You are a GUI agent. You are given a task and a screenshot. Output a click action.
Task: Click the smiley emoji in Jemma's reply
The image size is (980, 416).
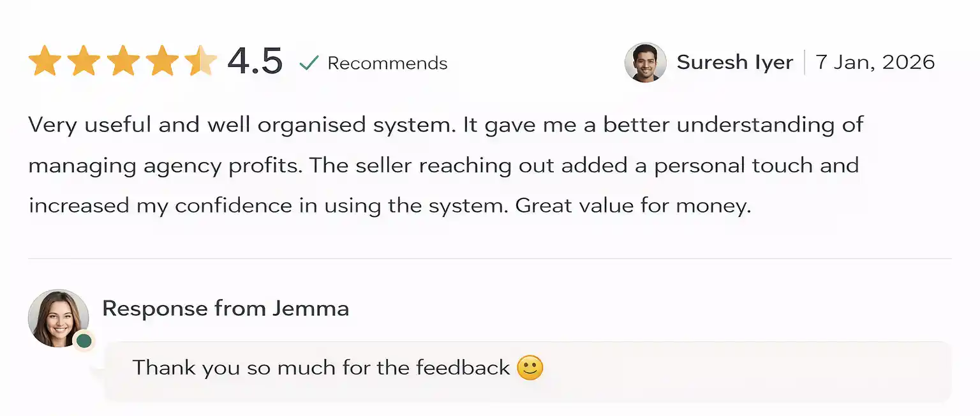530,368
